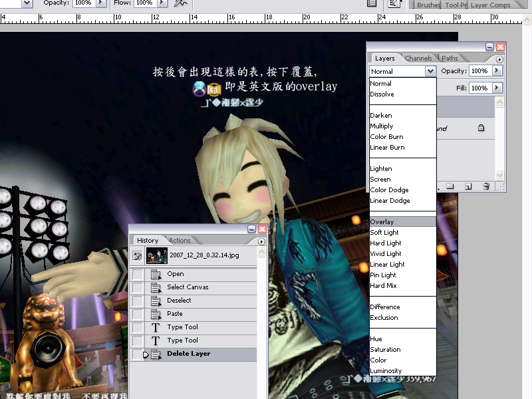Image resolution: width=532 pixels, height=399 pixels.
Task: Click the create new layer icon
Action: pyautogui.click(x=468, y=186)
